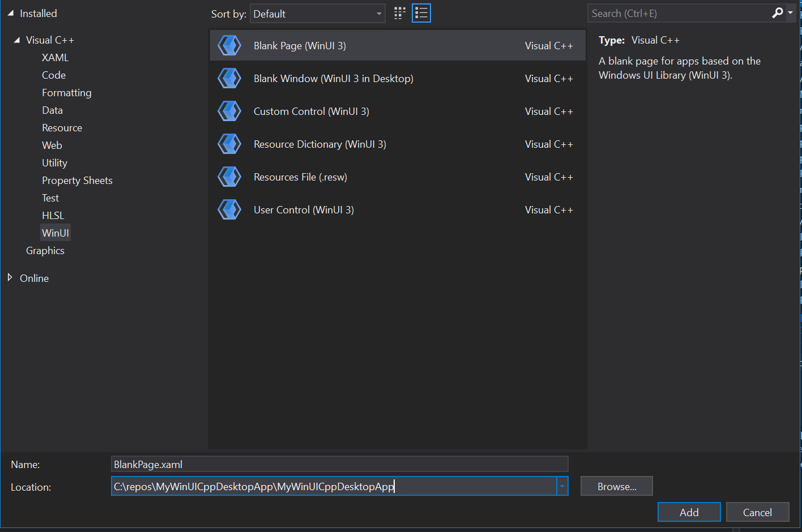Switch to small icons grid view
The width and height of the screenshot is (802, 532).
pyautogui.click(x=400, y=13)
